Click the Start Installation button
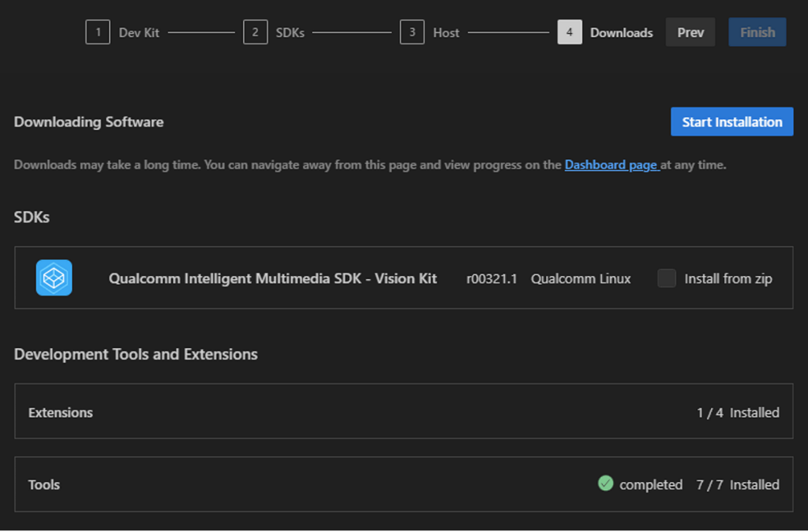 coord(731,121)
